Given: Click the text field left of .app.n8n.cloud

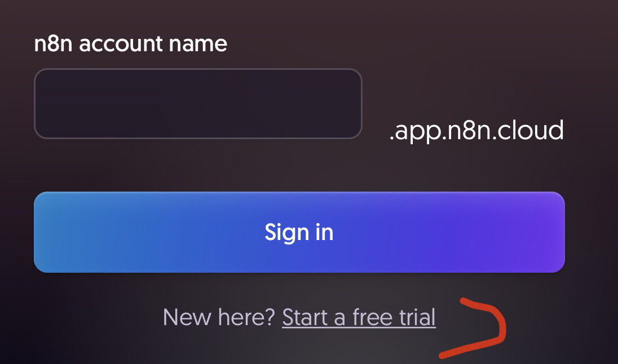Looking at the screenshot, I should (x=198, y=104).
